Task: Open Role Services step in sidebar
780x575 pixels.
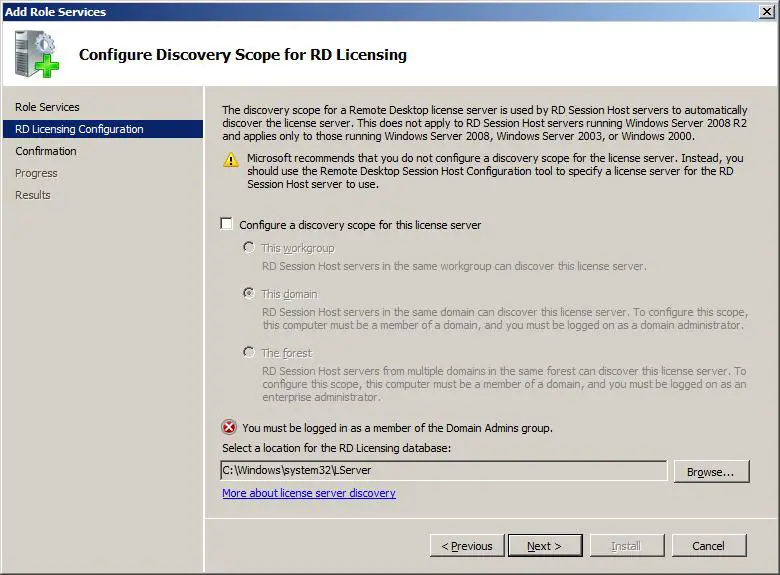Action: 47,107
